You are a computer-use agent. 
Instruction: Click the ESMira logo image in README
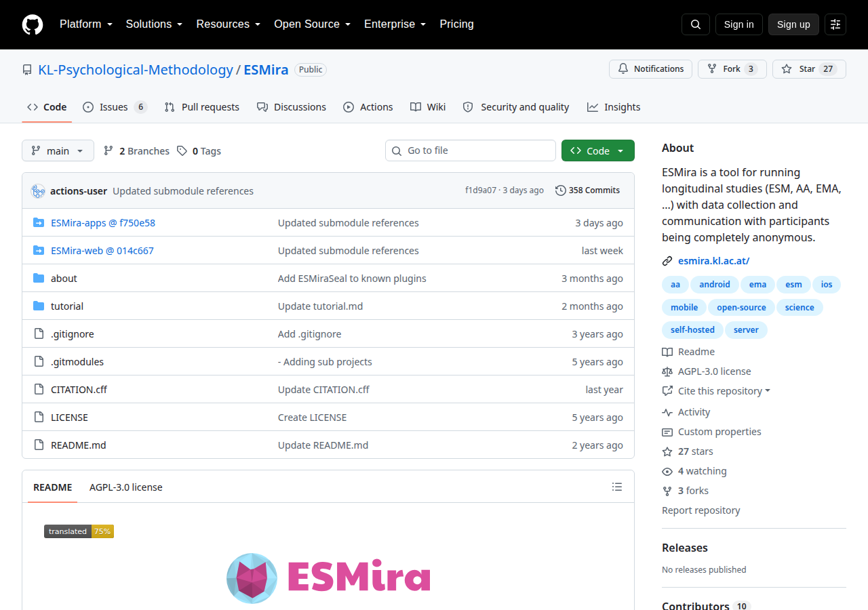click(328, 578)
